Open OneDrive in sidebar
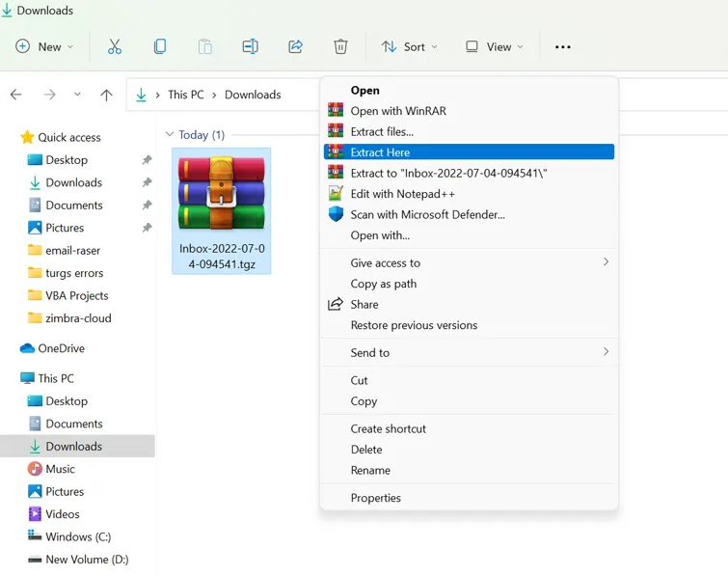Image resolution: width=728 pixels, height=576 pixels. click(52, 348)
